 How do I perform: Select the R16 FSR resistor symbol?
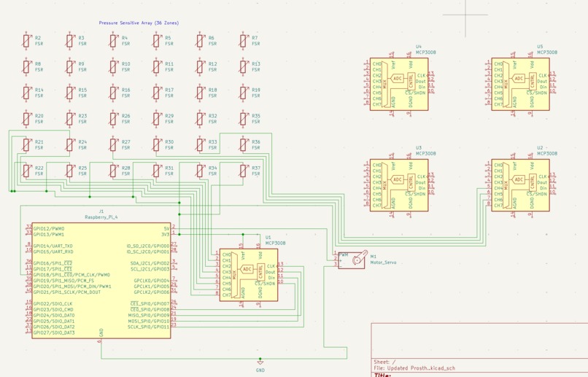(x=113, y=93)
